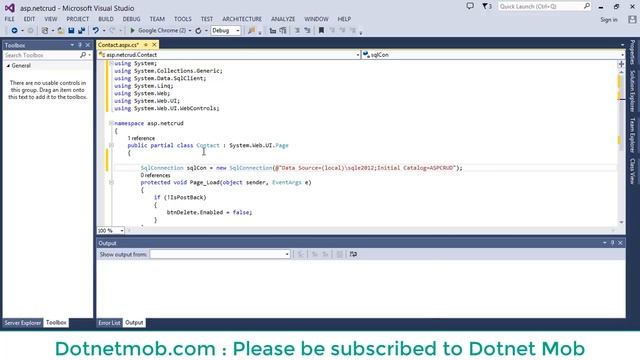Image resolution: width=640 pixels, height=360 pixels.
Task: Click the Refresh browser icon
Action: point(198,31)
